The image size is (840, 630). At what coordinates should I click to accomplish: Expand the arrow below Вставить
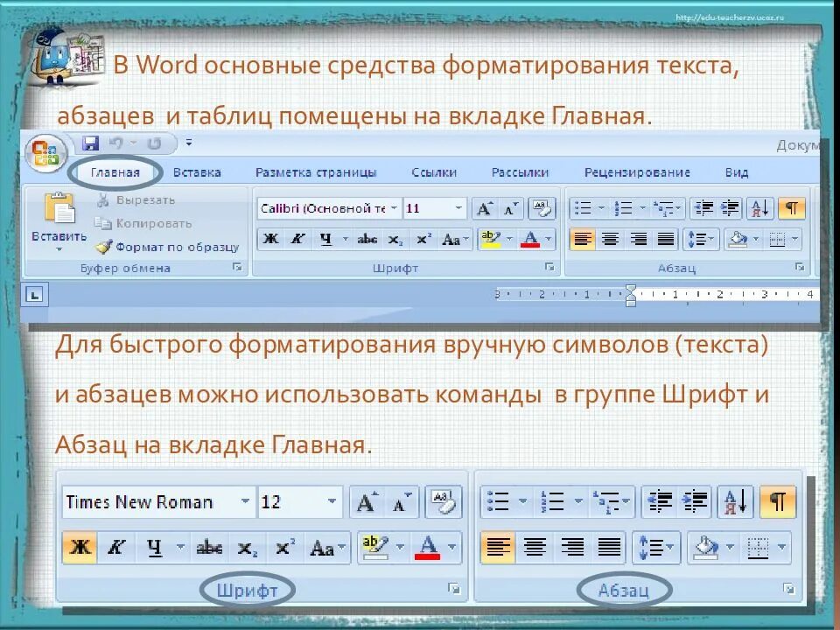(x=59, y=249)
